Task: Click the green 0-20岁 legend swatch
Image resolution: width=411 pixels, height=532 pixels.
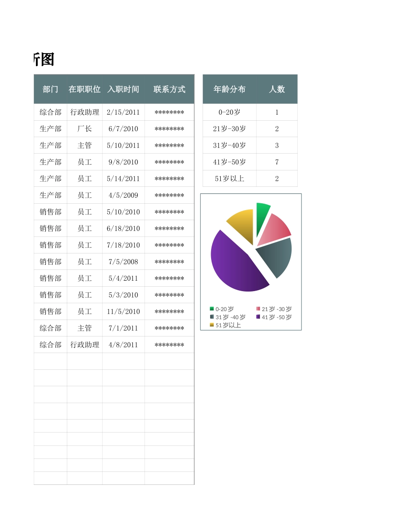Action: point(212,309)
